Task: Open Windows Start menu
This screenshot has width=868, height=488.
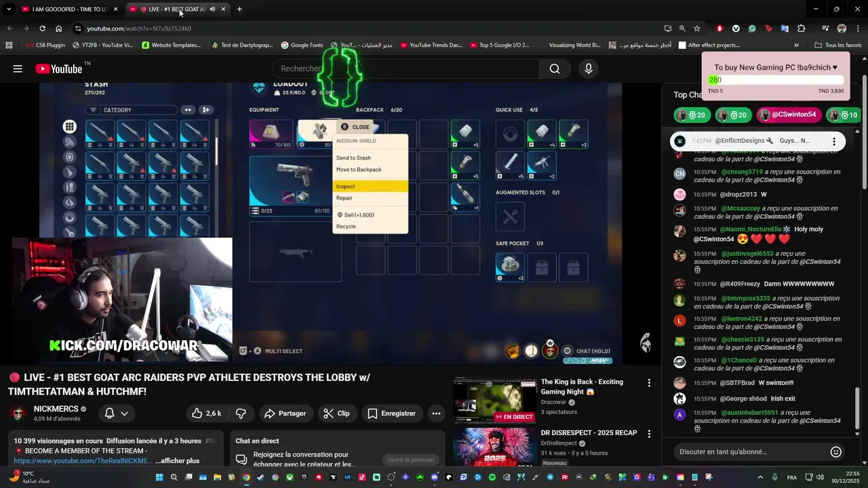Action: point(159,477)
